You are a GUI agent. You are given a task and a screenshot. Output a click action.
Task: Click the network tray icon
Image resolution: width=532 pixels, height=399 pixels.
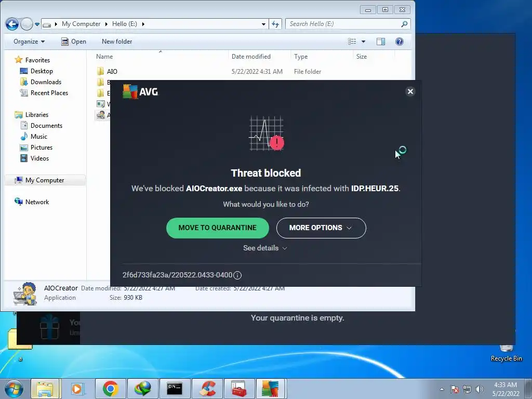pos(467,389)
